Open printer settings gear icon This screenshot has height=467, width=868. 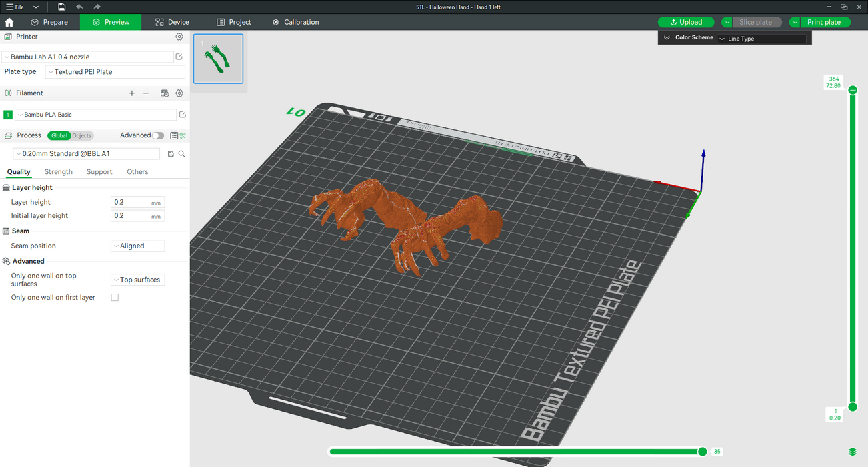pos(179,37)
